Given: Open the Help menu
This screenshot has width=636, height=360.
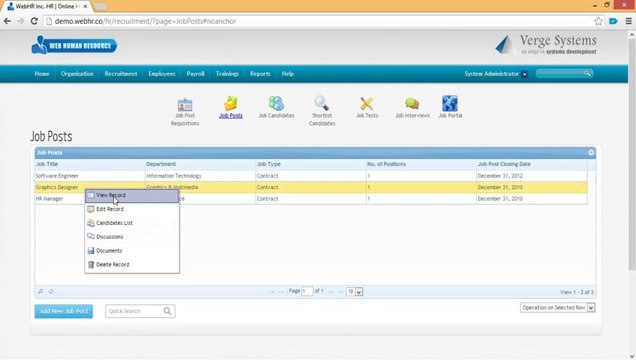Looking at the screenshot, I should coord(288,74).
